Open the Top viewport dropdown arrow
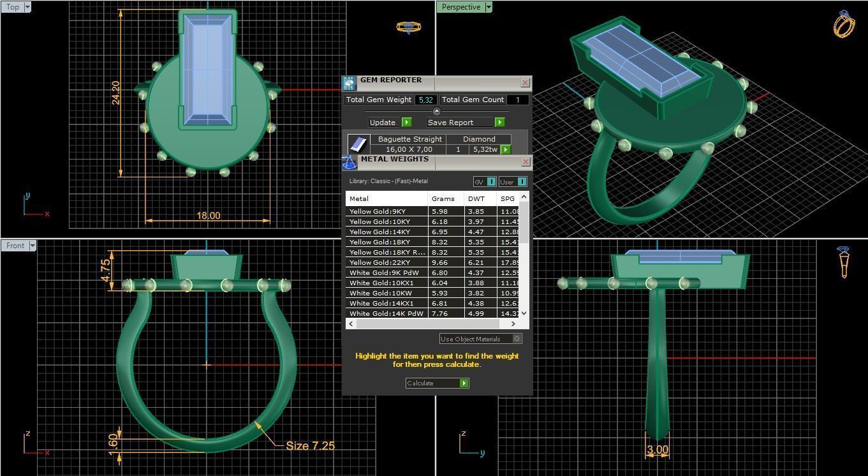868x476 pixels. (x=27, y=7)
